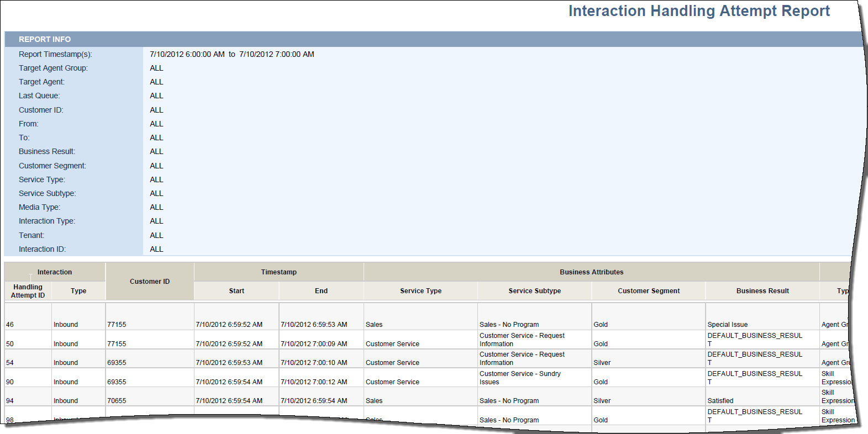Select the Report Timestamp(s) date range value

[232, 54]
